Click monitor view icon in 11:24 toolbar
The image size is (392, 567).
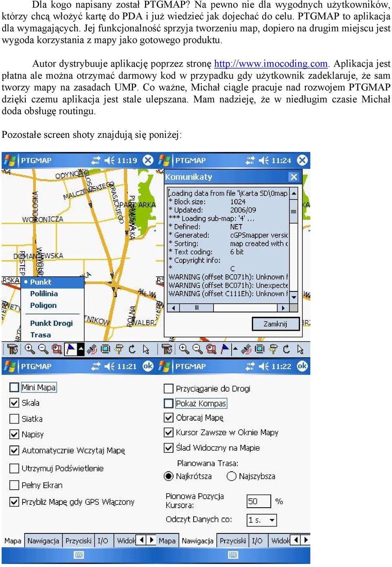pyautogui.click(x=259, y=349)
